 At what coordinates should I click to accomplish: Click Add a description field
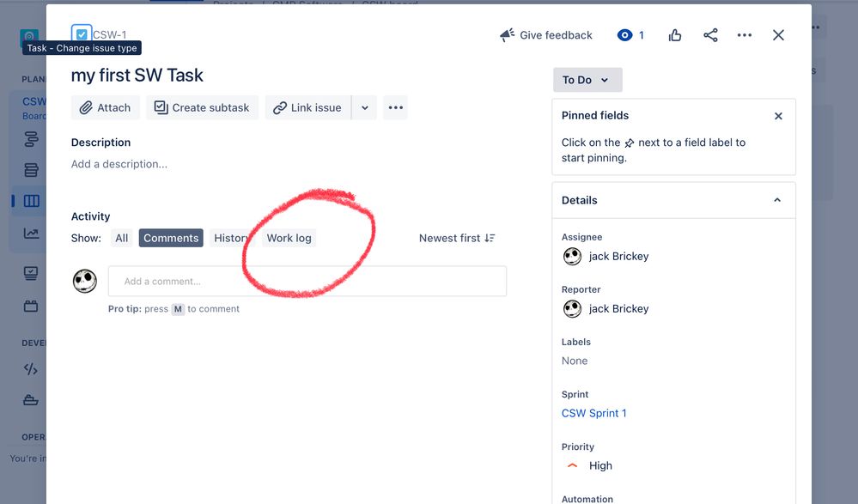click(119, 164)
